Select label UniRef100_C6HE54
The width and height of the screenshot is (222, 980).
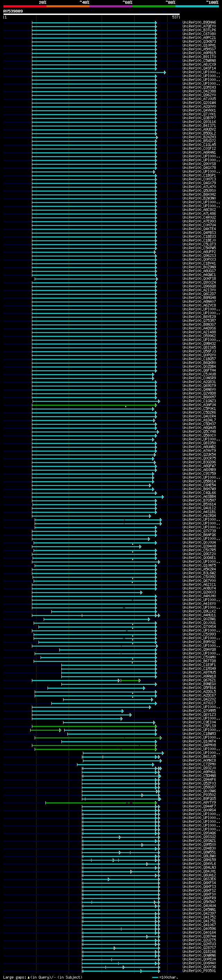point(199,485)
